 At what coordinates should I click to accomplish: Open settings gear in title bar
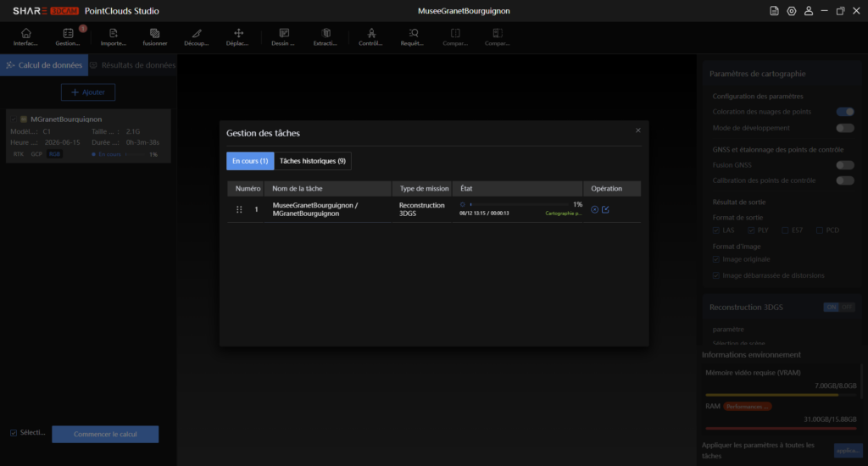click(792, 11)
